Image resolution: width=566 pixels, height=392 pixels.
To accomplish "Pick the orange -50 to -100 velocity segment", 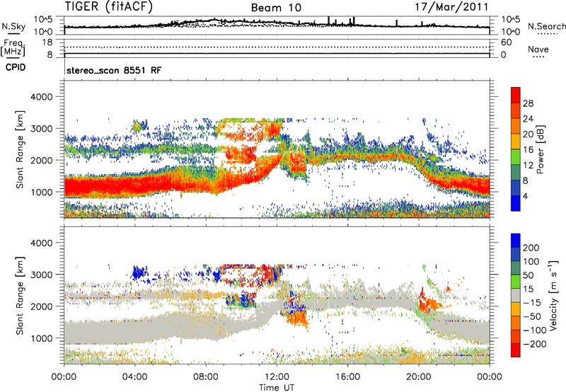I will (x=516, y=323).
